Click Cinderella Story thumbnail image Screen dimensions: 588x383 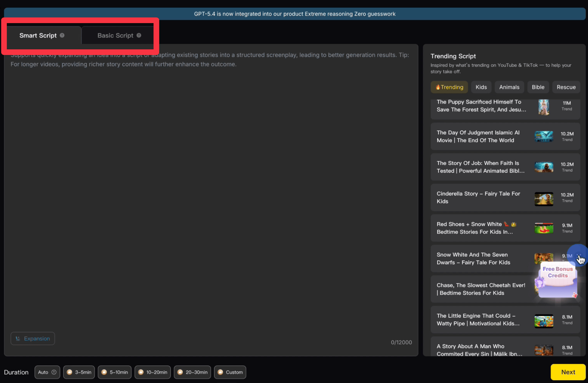pyautogui.click(x=544, y=199)
